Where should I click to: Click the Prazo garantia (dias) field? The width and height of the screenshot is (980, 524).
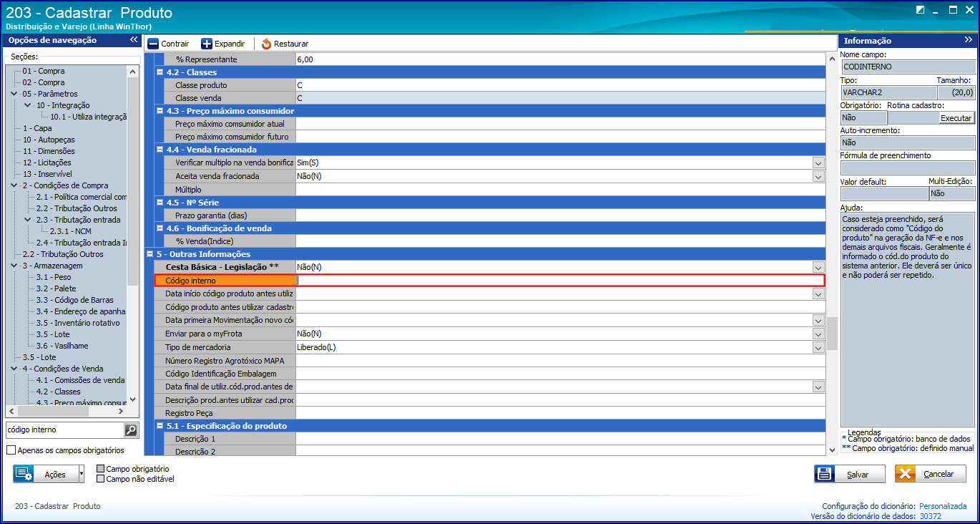point(560,215)
